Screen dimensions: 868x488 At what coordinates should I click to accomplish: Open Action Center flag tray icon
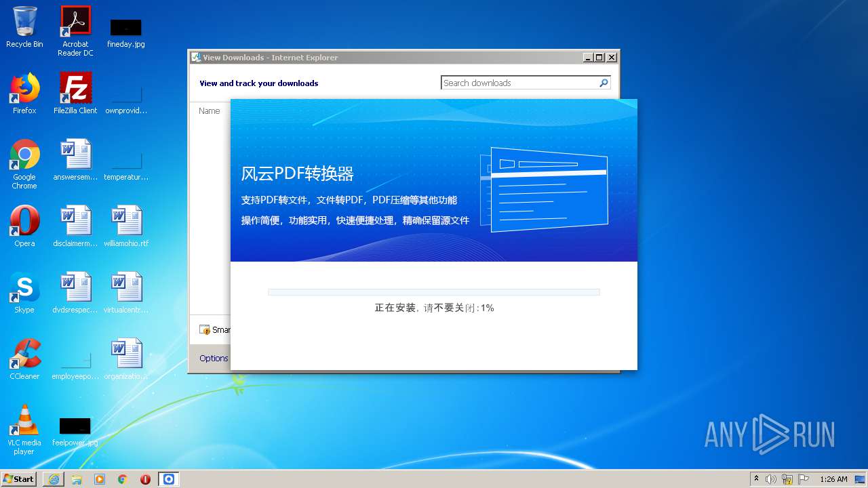(804, 479)
